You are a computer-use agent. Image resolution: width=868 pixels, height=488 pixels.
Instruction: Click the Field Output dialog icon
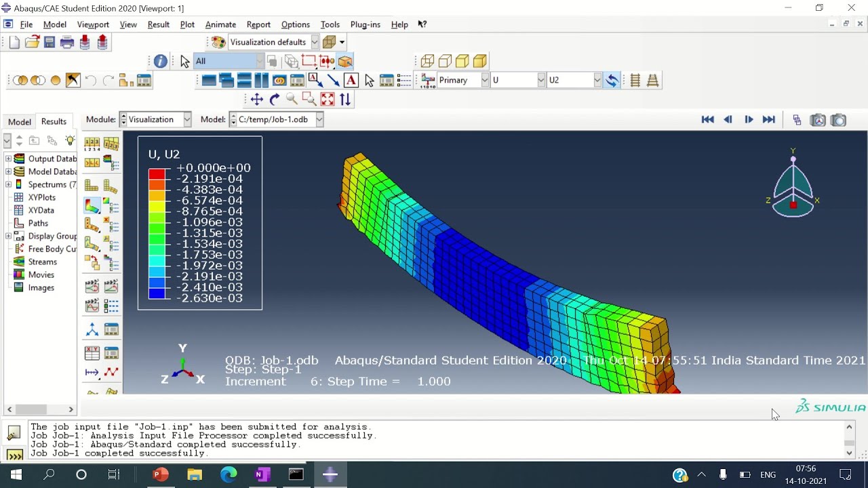(x=427, y=80)
